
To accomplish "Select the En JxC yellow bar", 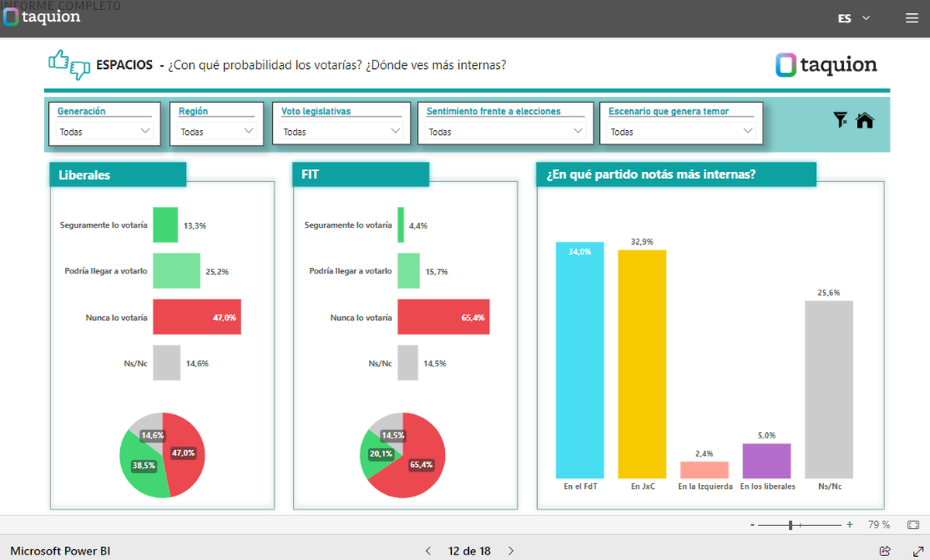I will [642, 363].
